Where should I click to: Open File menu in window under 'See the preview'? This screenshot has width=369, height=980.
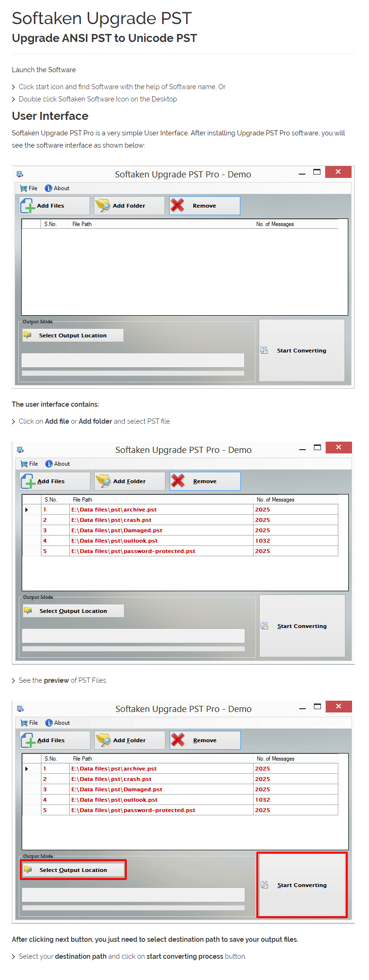pyautogui.click(x=29, y=723)
